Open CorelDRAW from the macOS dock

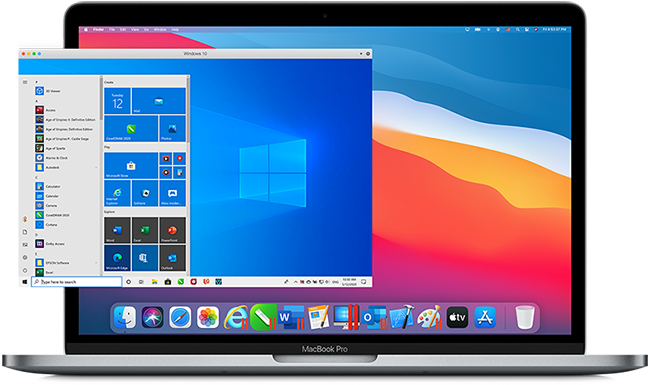click(x=263, y=317)
